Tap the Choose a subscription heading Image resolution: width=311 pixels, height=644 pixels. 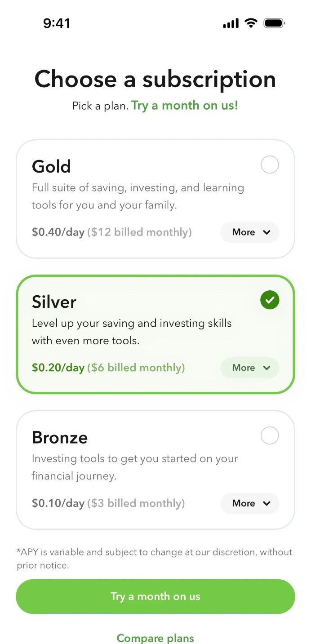[x=155, y=79]
